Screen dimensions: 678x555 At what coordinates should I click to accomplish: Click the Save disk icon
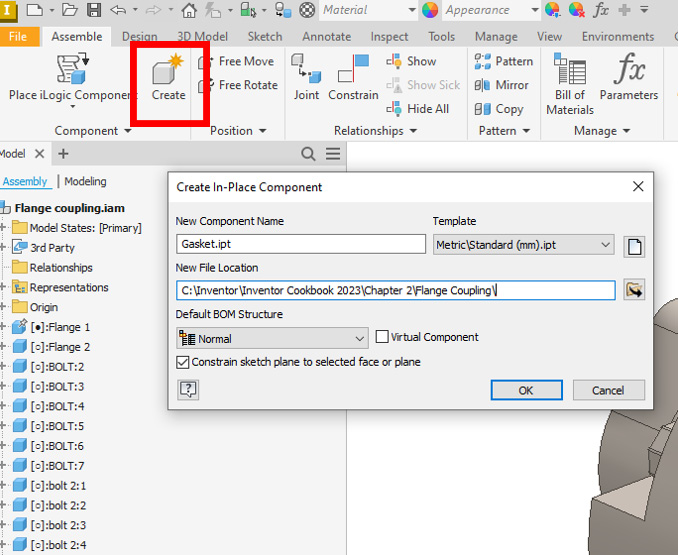(94, 10)
